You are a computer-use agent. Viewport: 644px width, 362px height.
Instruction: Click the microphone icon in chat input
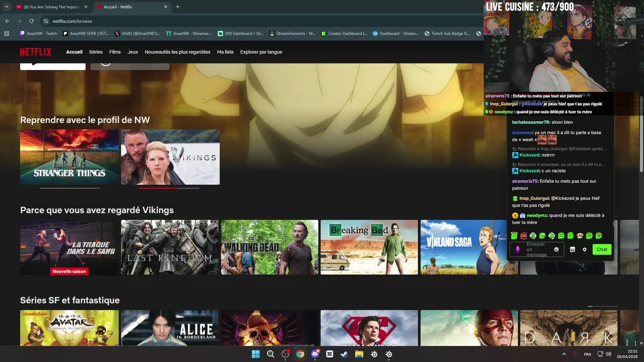(518, 249)
